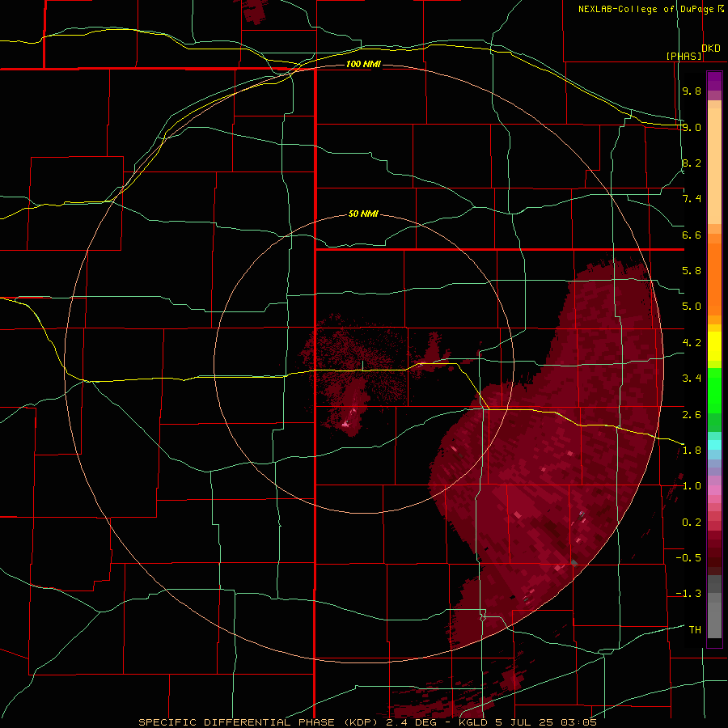Pick the purple segment atop the color bar
The height and width of the screenshot is (728, 728).
click(x=714, y=81)
